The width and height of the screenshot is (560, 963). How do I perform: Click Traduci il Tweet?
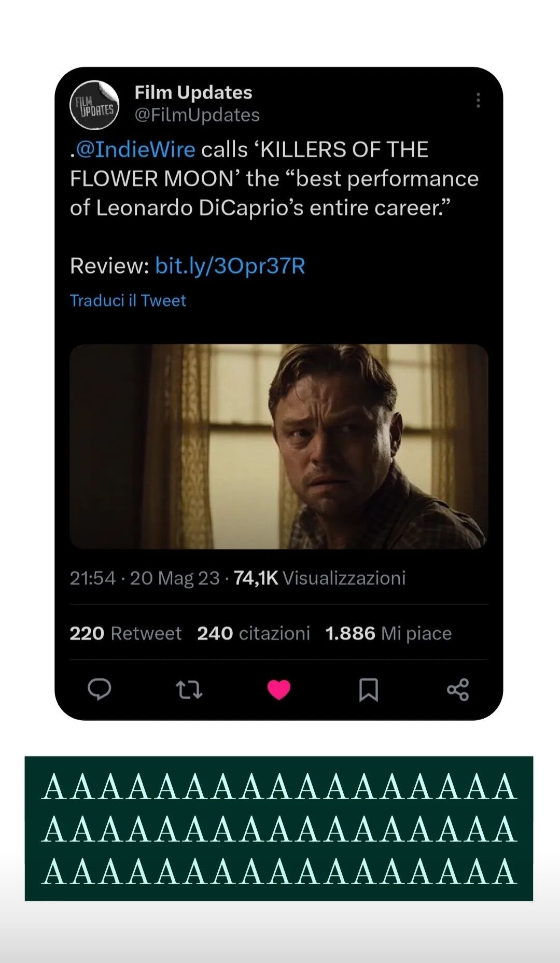click(128, 300)
